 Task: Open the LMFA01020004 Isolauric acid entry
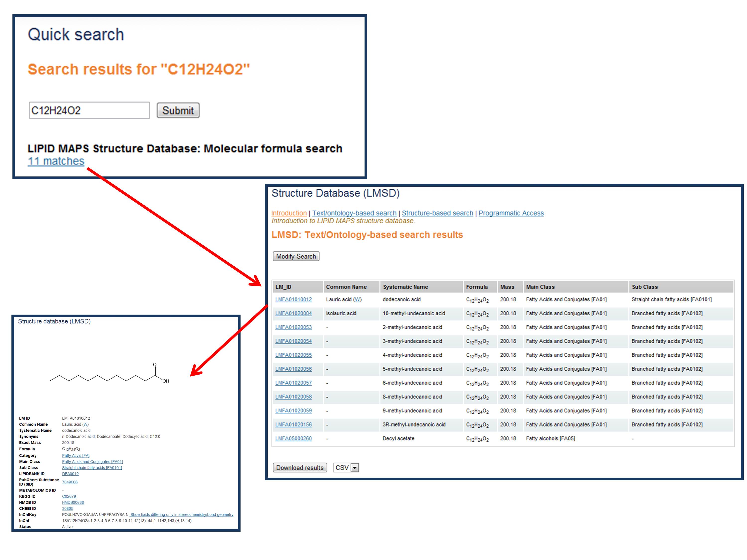click(x=293, y=313)
